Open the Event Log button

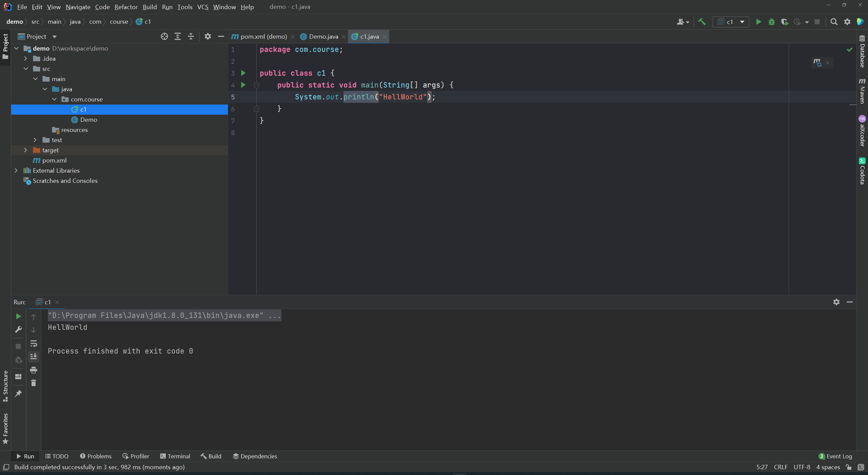point(835,456)
